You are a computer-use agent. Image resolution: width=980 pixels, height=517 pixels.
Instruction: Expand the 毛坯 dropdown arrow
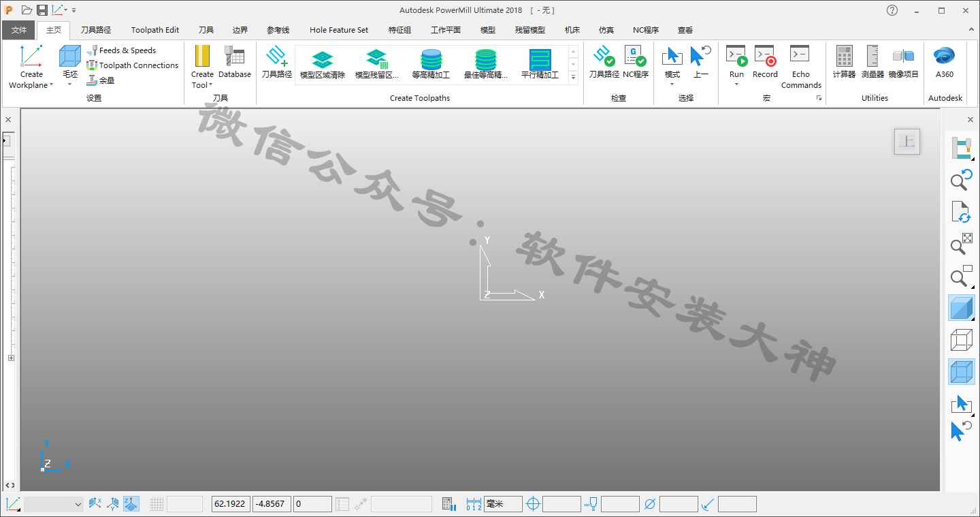coord(70,84)
